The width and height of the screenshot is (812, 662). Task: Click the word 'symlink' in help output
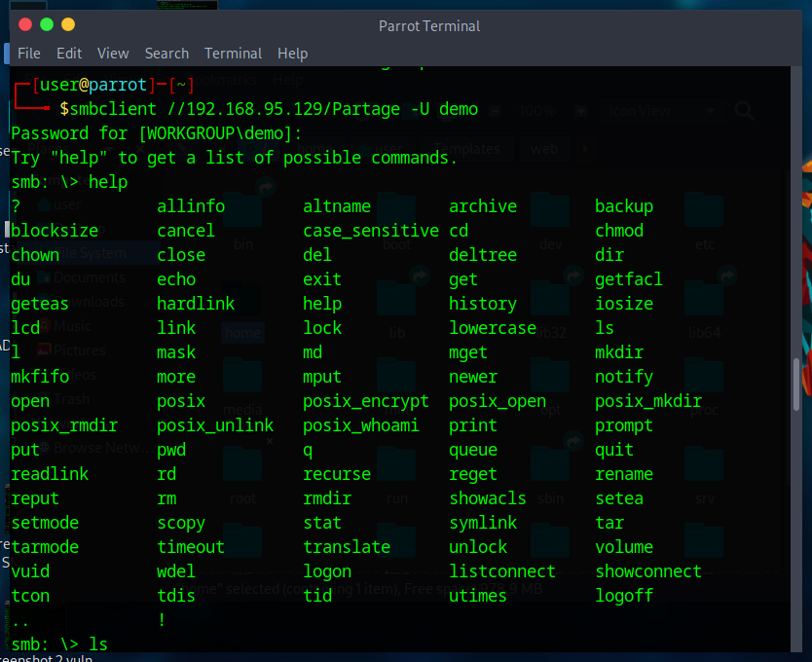coord(483,523)
